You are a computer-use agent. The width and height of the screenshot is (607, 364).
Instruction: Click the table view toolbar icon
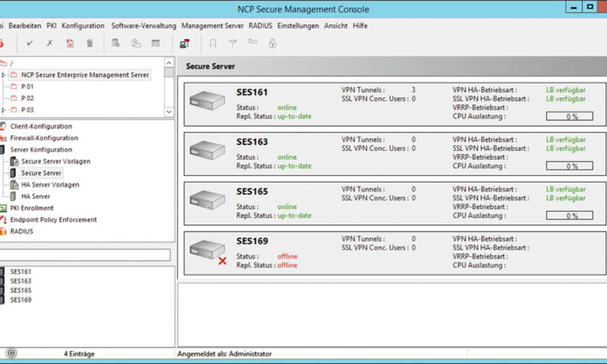coord(156,43)
